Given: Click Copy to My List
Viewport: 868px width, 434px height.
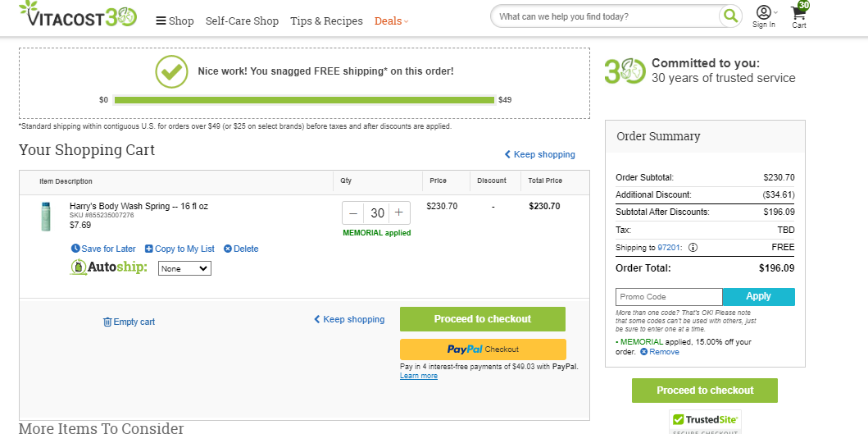Looking at the screenshot, I should click(180, 249).
